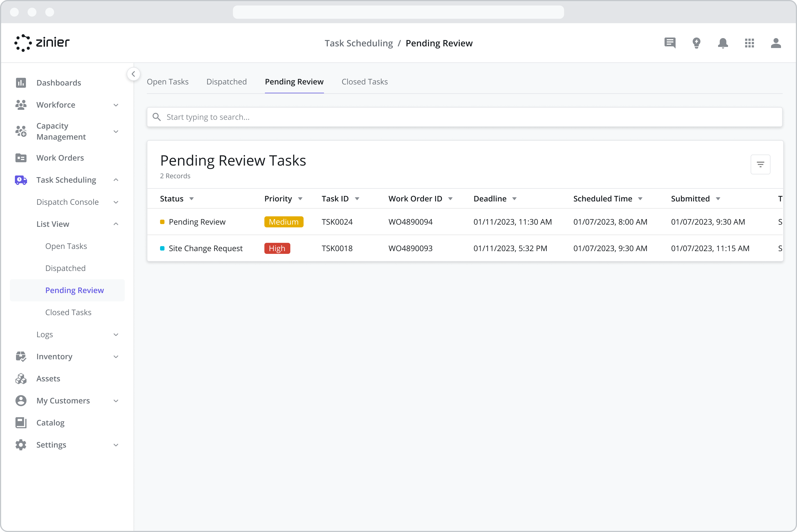Open notifications via the bell icon
The height and width of the screenshot is (532, 797).
click(723, 43)
